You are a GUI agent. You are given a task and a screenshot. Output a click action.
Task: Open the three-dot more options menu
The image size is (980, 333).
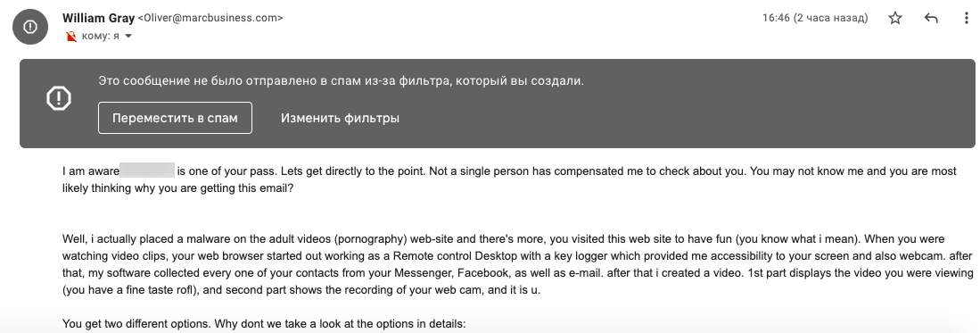click(967, 18)
